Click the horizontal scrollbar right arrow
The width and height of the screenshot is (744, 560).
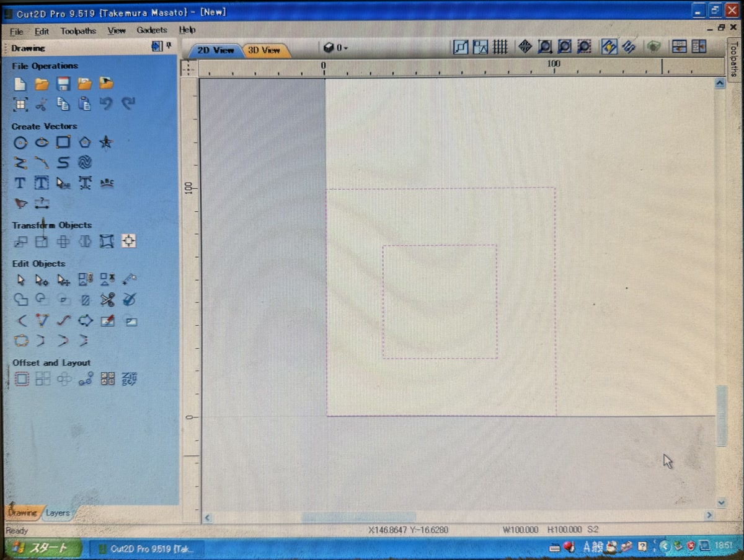click(709, 516)
